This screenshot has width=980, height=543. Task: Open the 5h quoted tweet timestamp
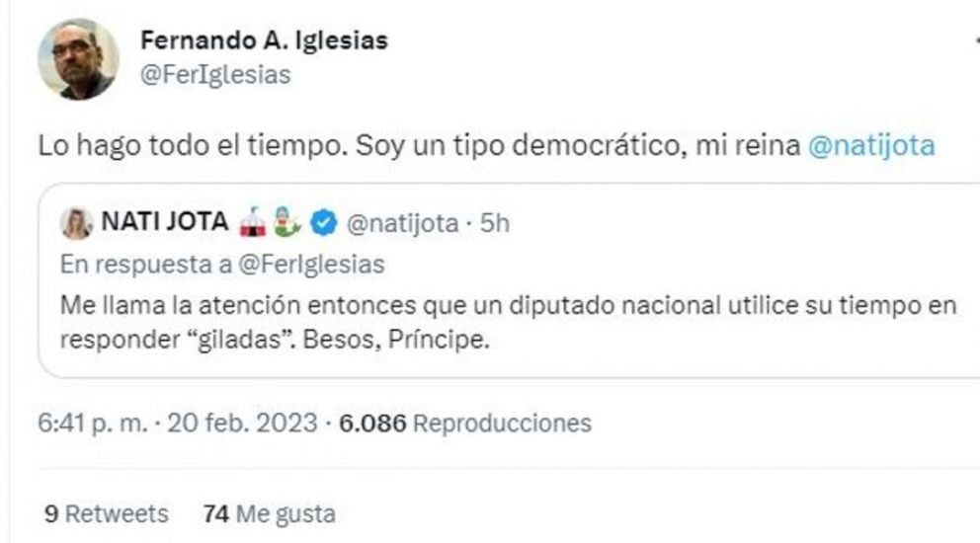click(493, 225)
